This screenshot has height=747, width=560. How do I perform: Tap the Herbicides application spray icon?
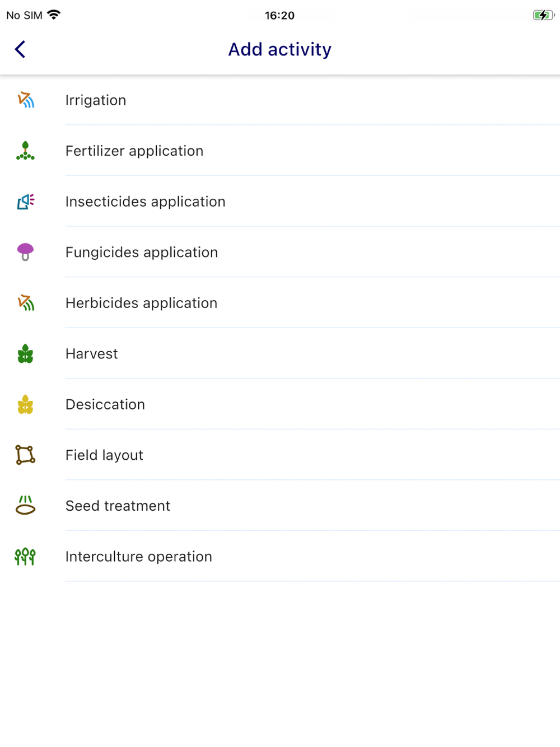[x=26, y=303]
